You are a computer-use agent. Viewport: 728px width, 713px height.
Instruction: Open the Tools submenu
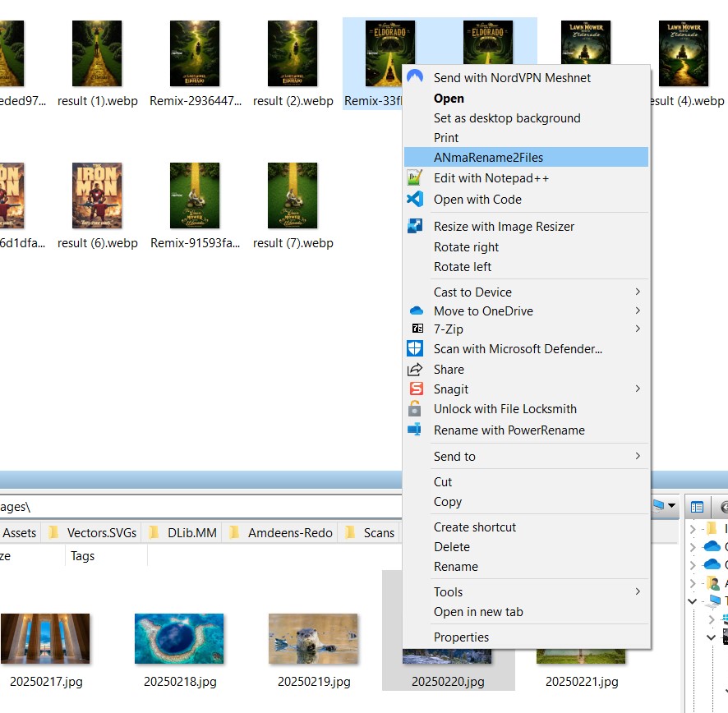(x=638, y=591)
